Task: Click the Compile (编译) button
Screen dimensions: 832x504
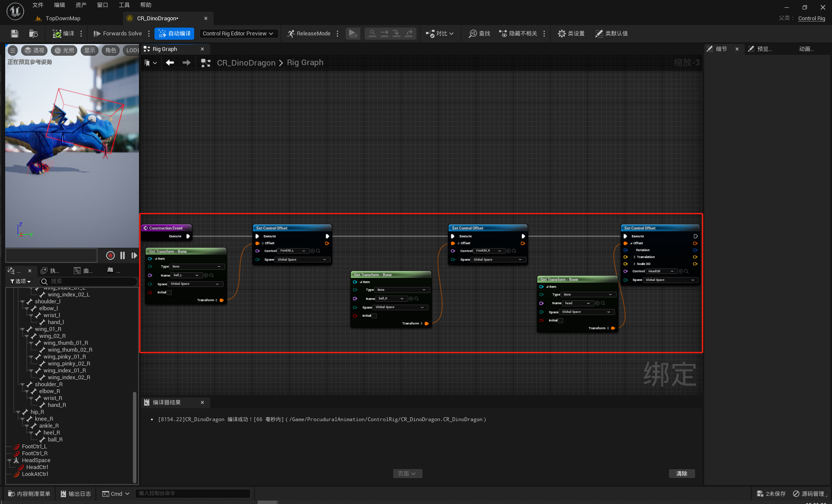Action: (63, 34)
